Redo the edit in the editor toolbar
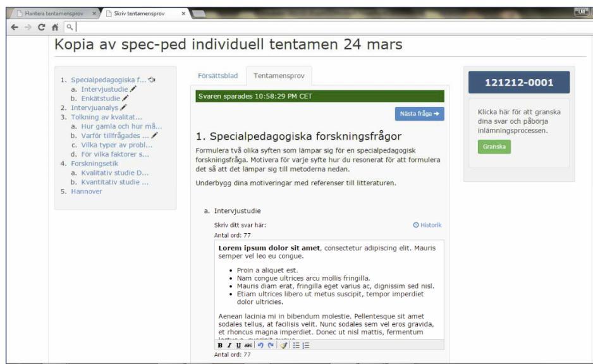 (x=271, y=345)
